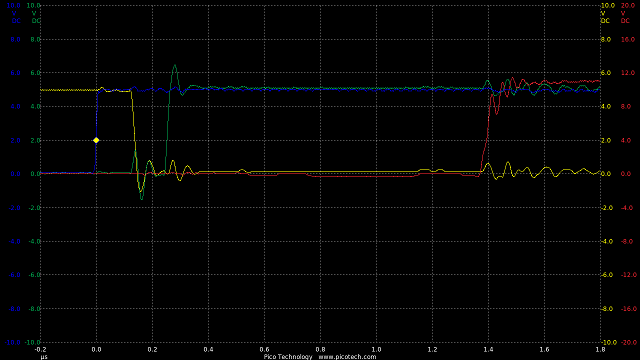The height and width of the screenshot is (360, 640).
Task: Click the blue axis -8.0 scale value
Action: [x=14, y=309]
